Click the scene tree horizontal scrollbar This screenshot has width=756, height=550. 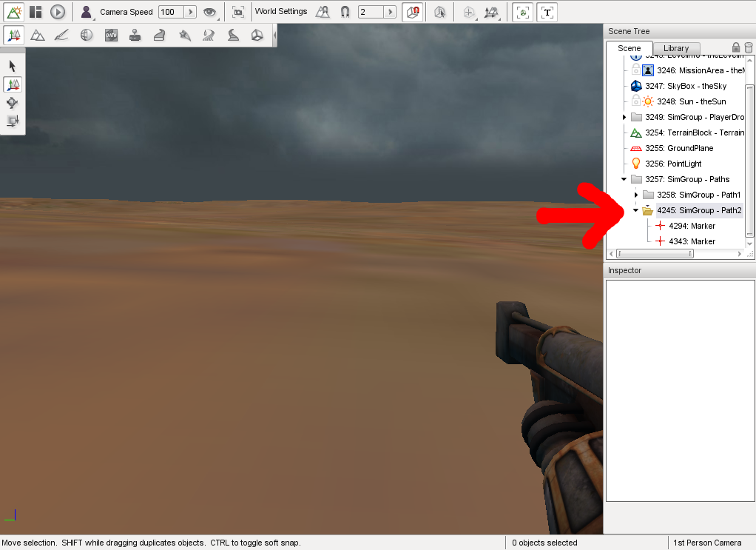tap(655, 254)
